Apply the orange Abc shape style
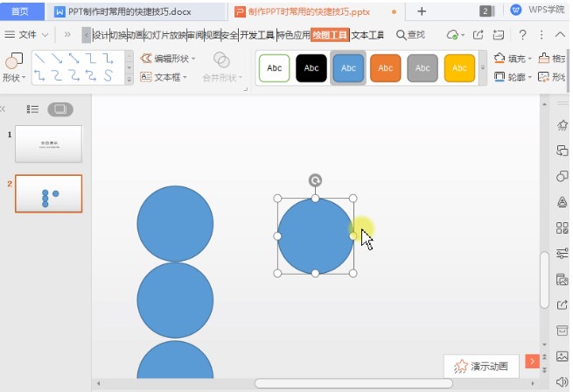The height and width of the screenshot is (392, 573). [x=386, y=68]
